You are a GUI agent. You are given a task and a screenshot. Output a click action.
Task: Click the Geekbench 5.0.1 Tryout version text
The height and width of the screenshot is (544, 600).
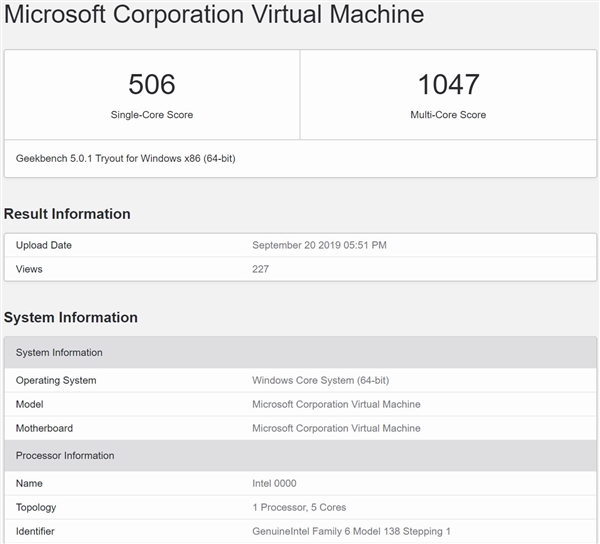[126, 158]
